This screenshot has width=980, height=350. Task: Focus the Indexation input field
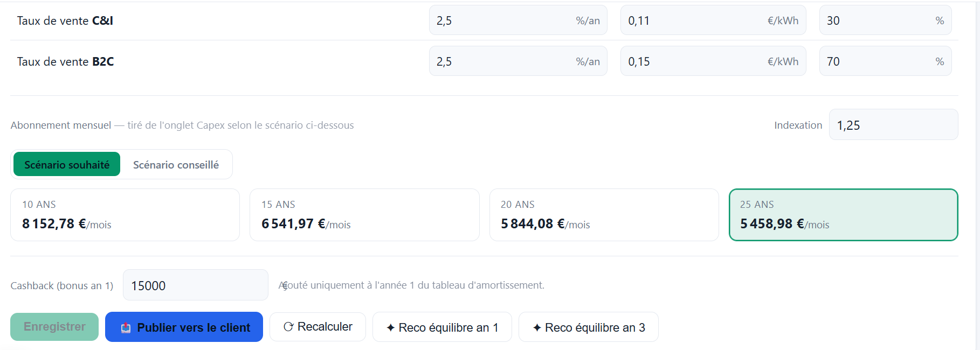point(893,125)
